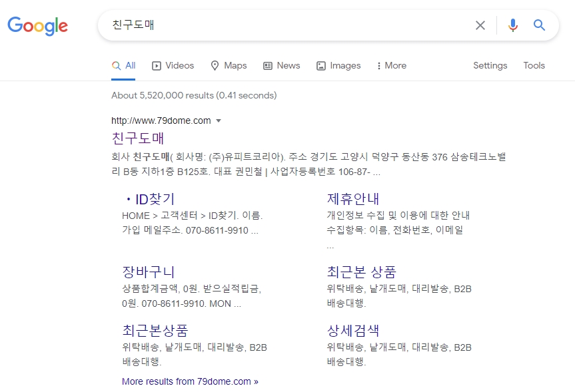The width and height of the screenshot is (575, 392).
Task: Expand the More menu
Action: (392, 66)
